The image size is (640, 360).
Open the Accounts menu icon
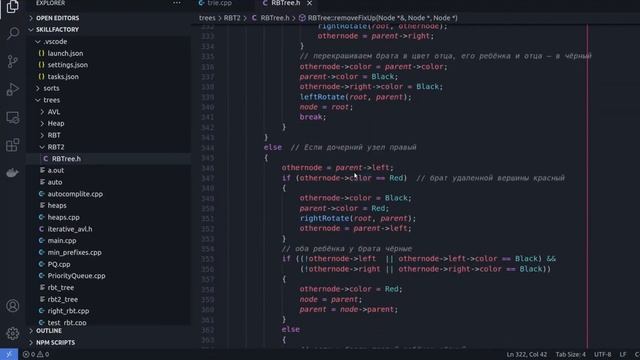[13, 306]
